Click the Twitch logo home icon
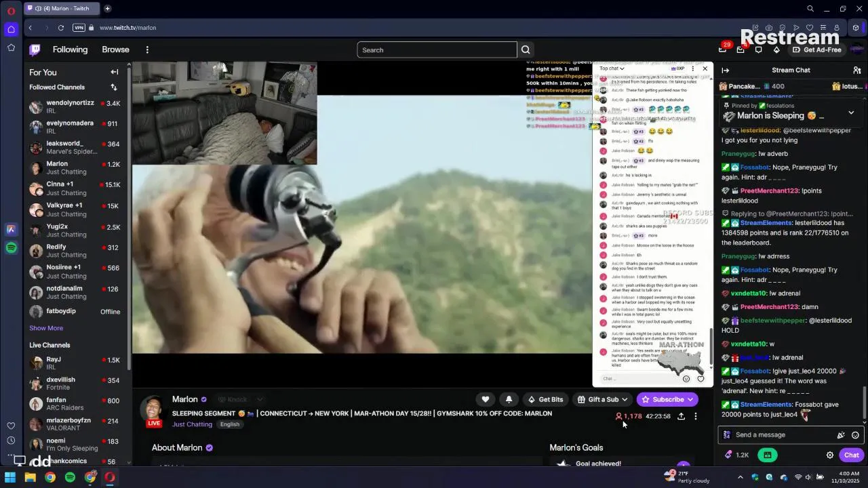 pos(35,49)
